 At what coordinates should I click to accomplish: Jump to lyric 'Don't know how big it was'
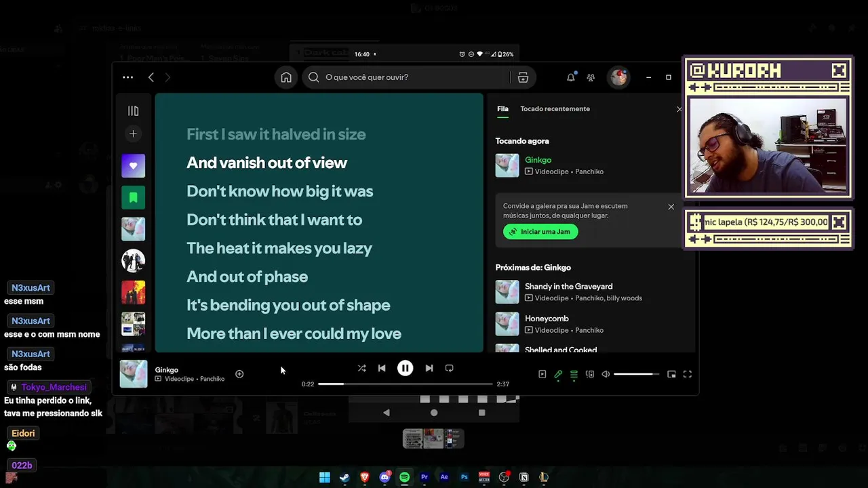279,191
